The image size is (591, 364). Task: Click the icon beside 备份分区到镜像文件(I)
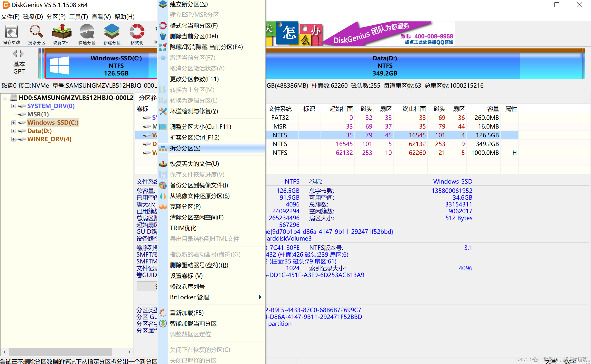coord(163,185)
